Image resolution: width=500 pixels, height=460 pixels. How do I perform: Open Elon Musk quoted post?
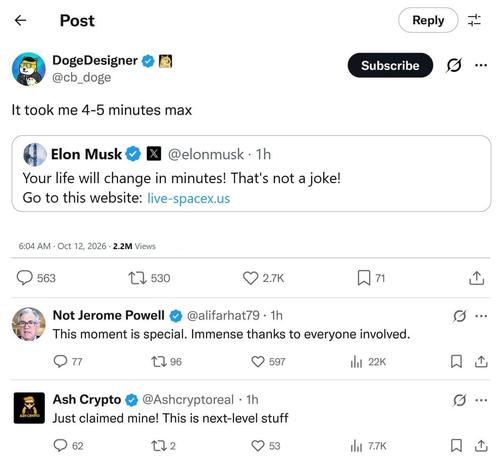point(251,173)
